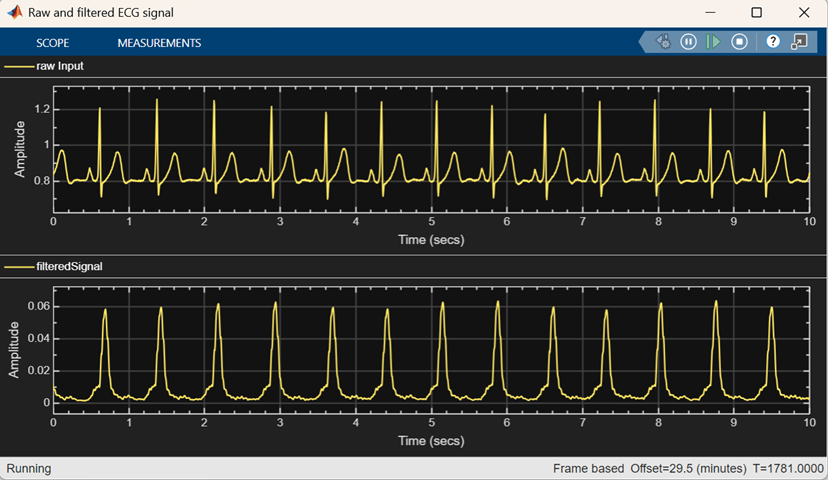Screen dimensions: 828x480
Task: Open help via the question mark icon
Action: [773, 42]
